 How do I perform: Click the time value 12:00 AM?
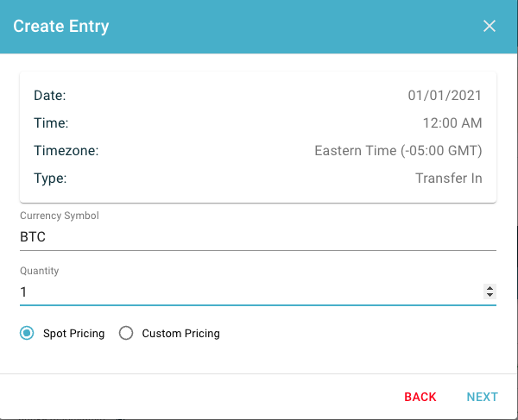click(452, 123)
